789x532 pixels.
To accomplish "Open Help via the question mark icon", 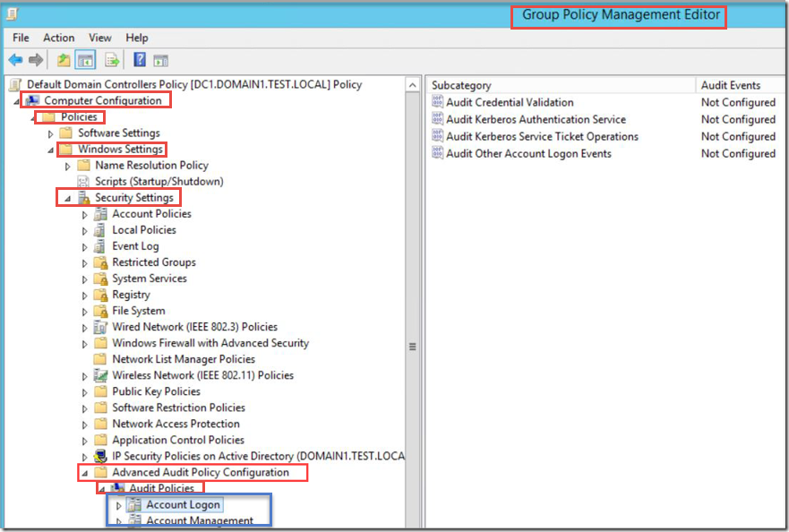I will [140, 60].
